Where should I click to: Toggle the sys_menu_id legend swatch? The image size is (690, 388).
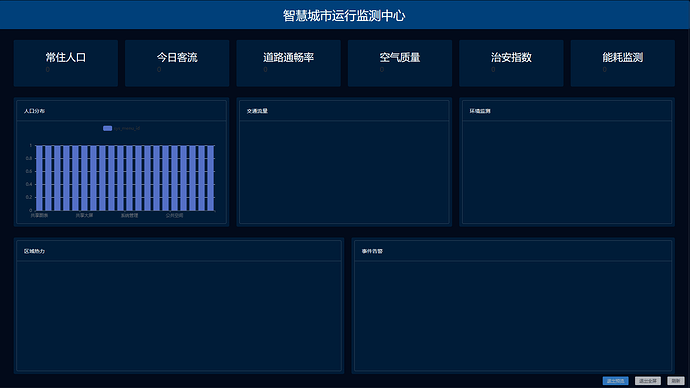pyautogui.click(x=107, y=128)
